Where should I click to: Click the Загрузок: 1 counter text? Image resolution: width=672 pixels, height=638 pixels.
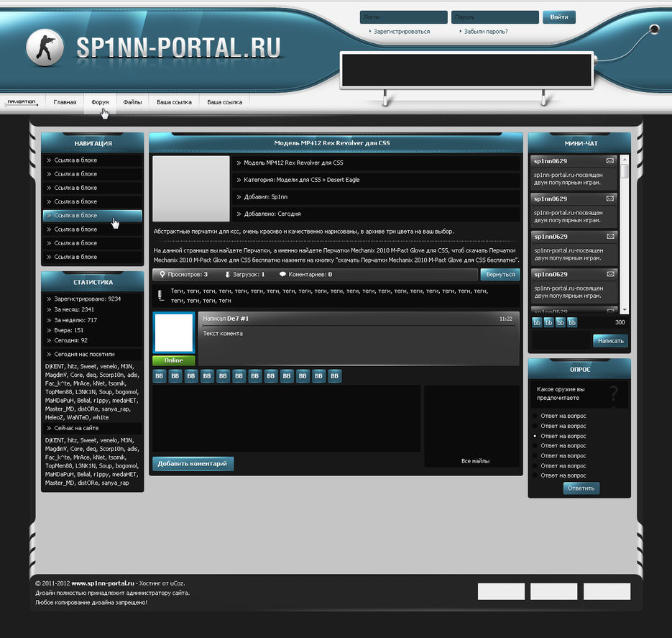pyautogui.click(x=249, y=275)
